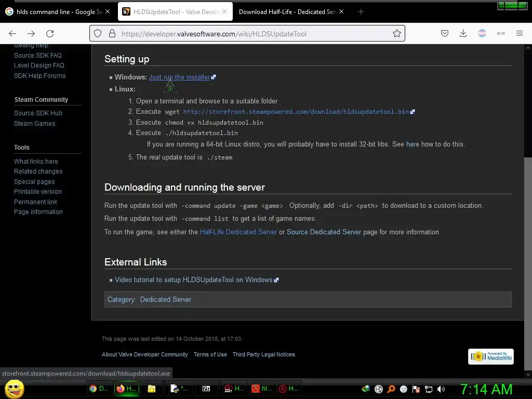Open the tracking protection shield icon
This screenshot has width=532, height=399.
tap(98, 34)
